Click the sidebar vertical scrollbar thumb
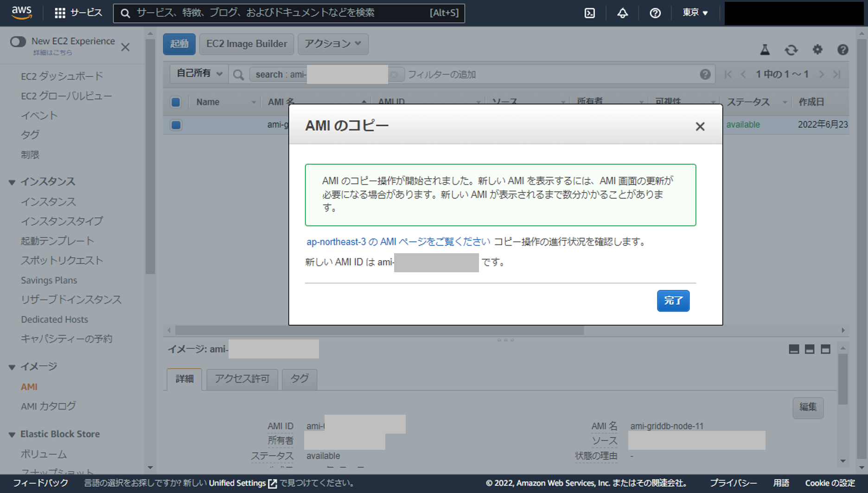Viewport: 868px width, 493px height. click(x=150, y=156)
